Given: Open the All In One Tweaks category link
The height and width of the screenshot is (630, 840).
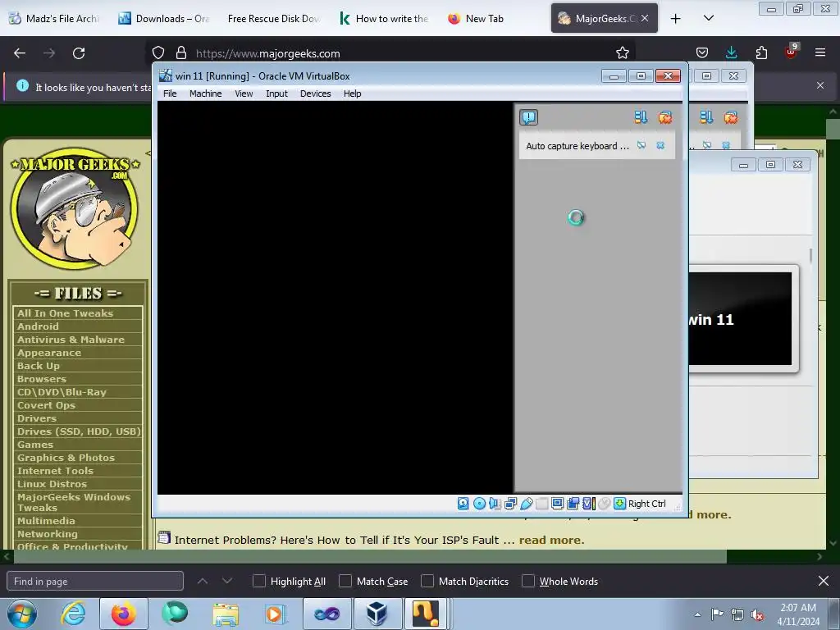Looking at the screenshot, I should (65, 313).
